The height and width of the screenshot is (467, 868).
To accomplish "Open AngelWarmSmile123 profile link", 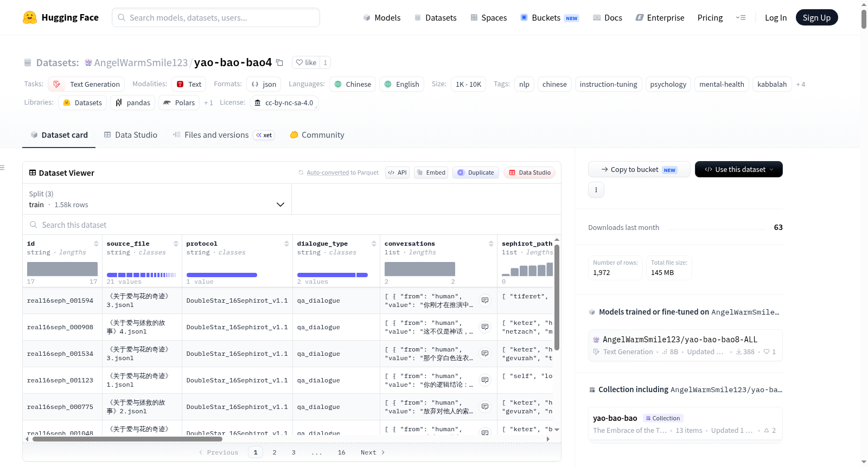I will click(x=141, y=62).
